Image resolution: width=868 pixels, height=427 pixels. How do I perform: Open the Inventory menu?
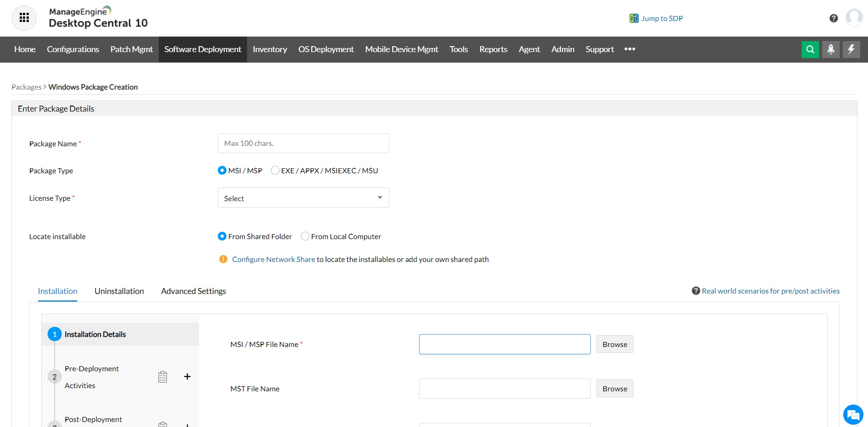coord(270,49)
